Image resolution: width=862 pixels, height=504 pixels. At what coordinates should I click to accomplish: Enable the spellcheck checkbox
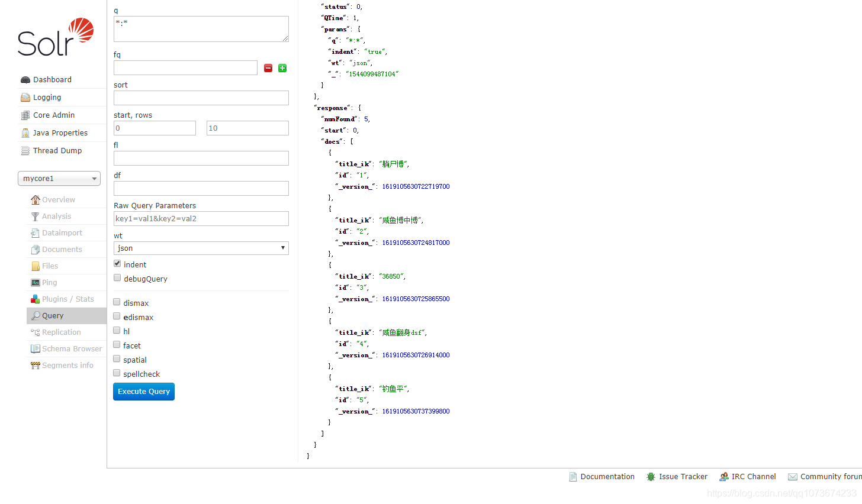coord(117,373)
